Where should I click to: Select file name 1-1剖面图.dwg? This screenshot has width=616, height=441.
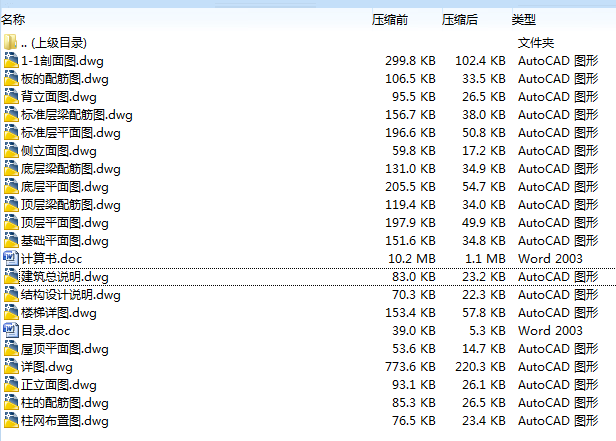tap(62, 61)
